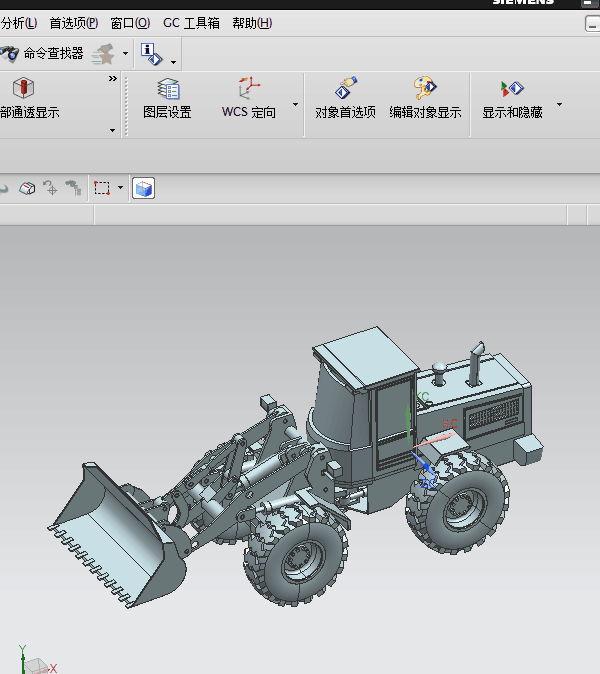Screen dimensions: 600x674
Task: Click the WCS 定向 icon
Action: (249, 88)
